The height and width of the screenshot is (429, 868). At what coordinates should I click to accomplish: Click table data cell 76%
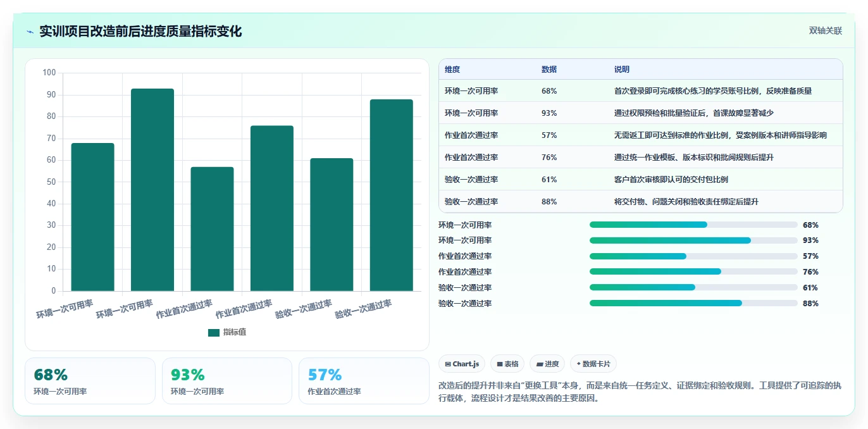pyautogui.click(x=549, y=158)
